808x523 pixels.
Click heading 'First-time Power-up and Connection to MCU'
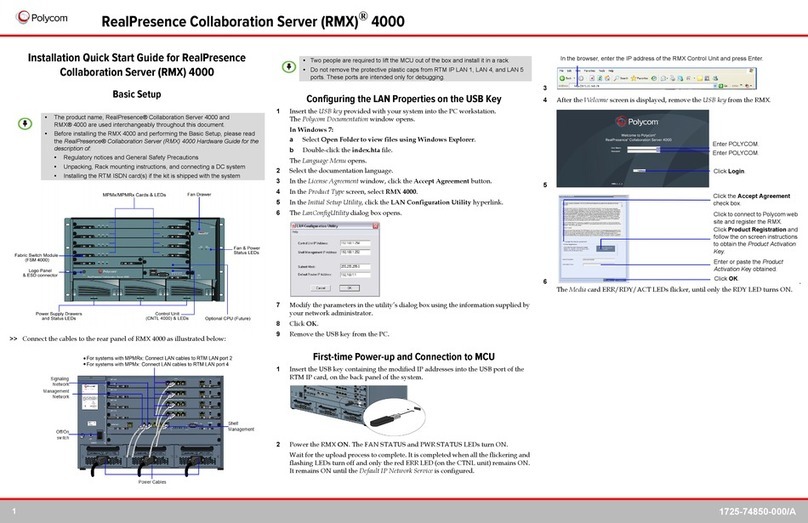pyautogui.click(x=403, y=357)
